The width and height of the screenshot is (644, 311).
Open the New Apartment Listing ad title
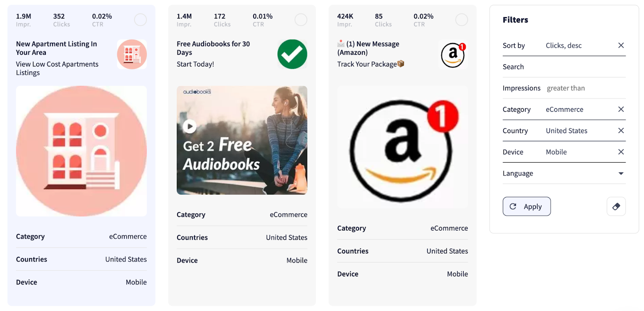tap(56, 48)
